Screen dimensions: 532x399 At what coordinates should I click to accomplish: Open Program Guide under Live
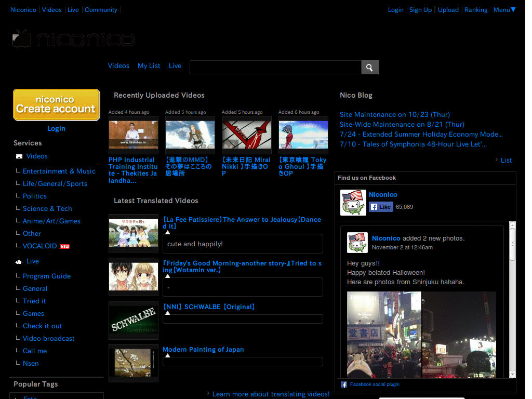coord(47,276)
